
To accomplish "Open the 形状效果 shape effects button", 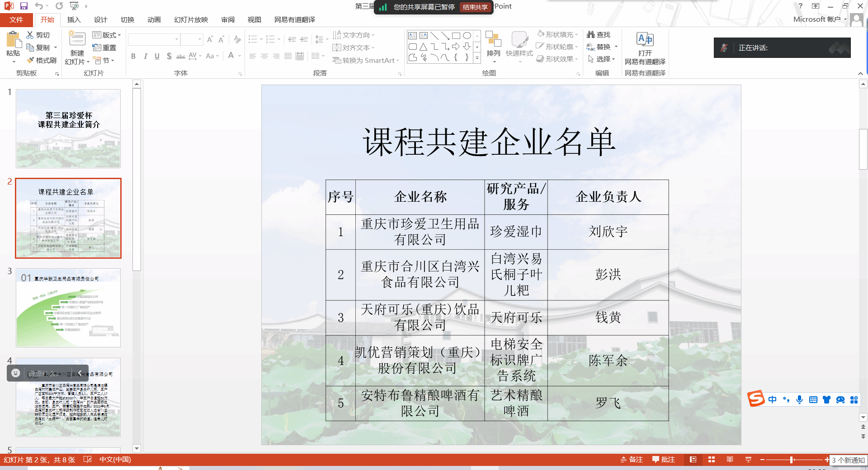I will (x=557, y=59).
